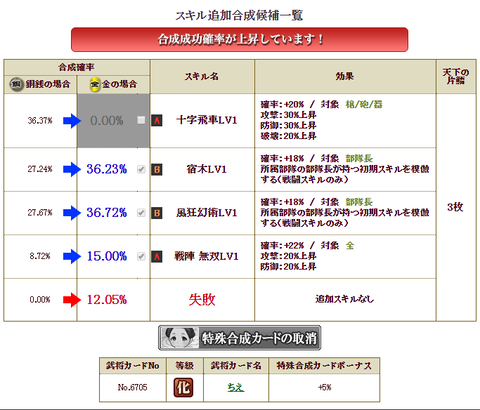The height and width of the screenshot is (410, 480).
Task: Click the 天下の片鱗 column header
Action: [456, 76]
